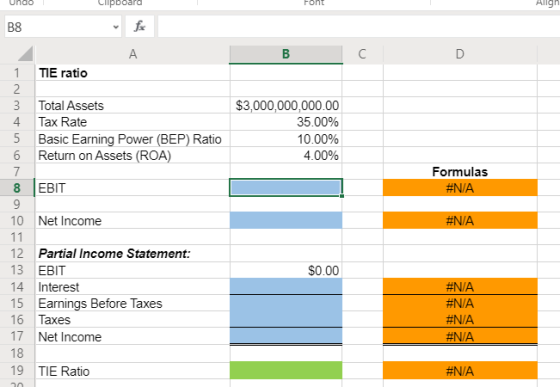Select row 19 header

[x=17, y=371]
